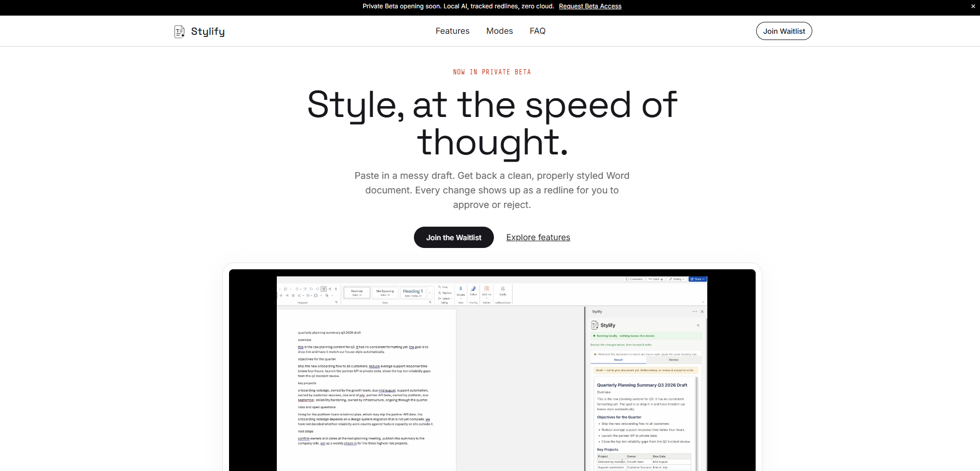Click the borders icon in Paragraph group

316,295
